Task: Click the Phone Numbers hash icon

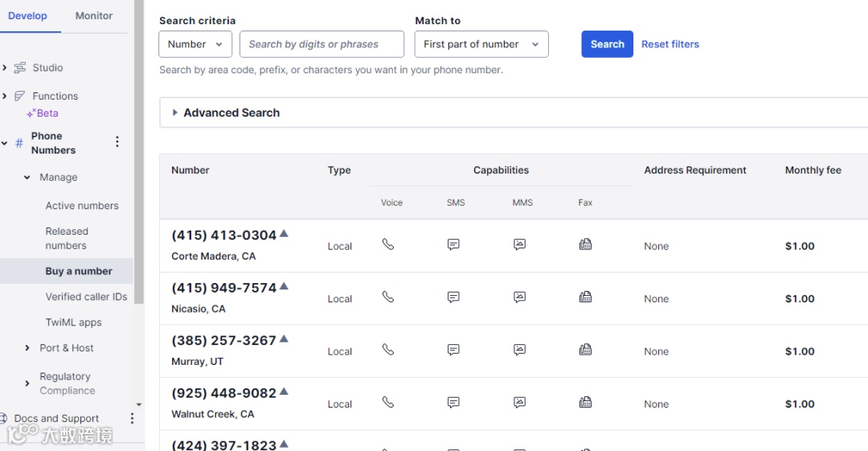Action: 19,143
